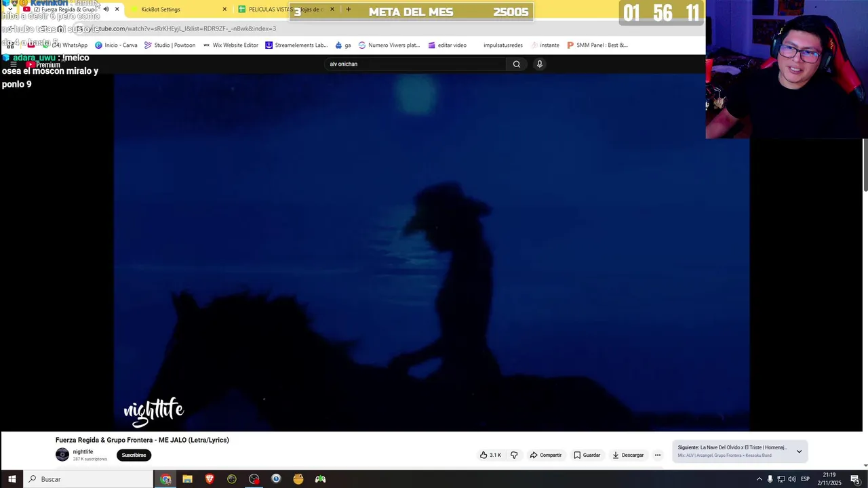
Task: Click the browser address bar URL
Action: click(x=183, y=28)
